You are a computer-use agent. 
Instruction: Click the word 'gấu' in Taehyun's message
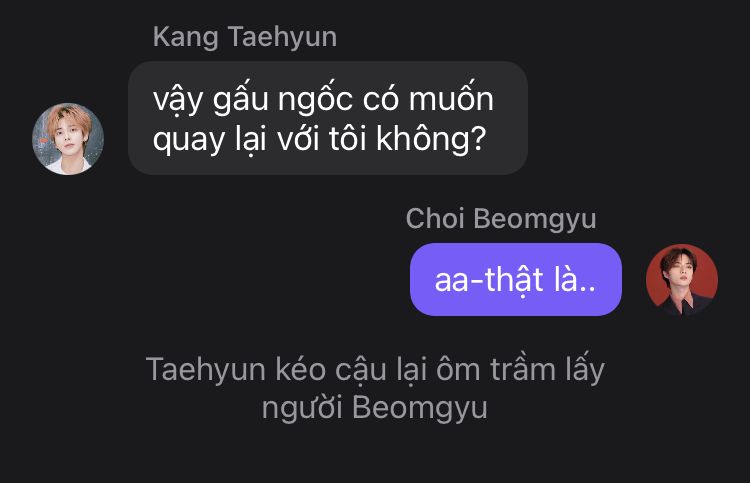241,99
